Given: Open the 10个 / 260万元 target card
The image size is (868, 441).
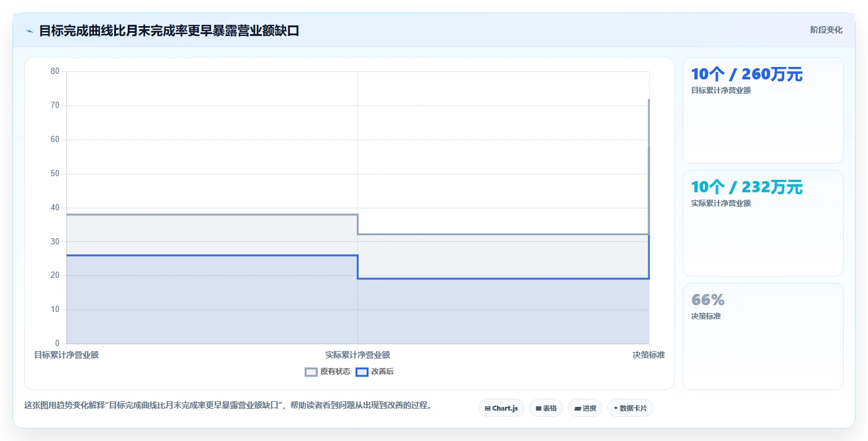Looking at the screenshot, I should 763,110.
